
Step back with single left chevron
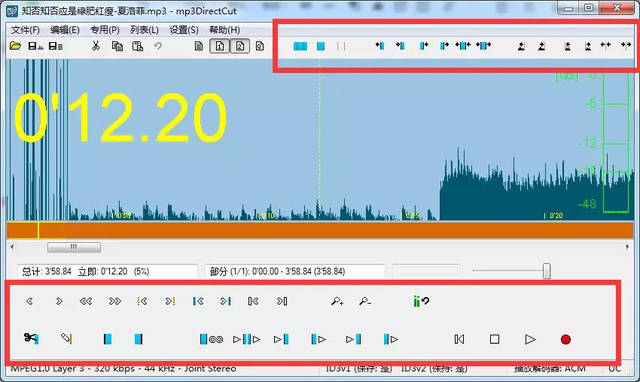[29, 301]
